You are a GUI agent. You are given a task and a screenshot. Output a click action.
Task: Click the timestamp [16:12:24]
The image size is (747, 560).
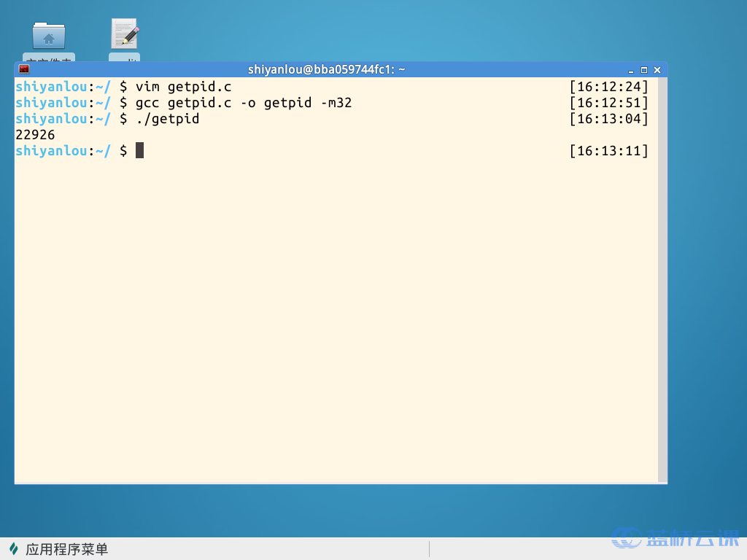[609, 87]
